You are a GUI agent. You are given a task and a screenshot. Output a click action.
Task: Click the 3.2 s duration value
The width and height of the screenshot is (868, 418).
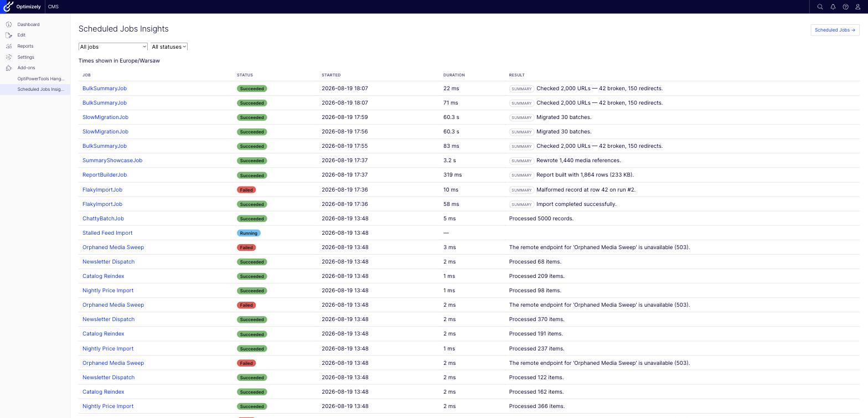(449, 161)
